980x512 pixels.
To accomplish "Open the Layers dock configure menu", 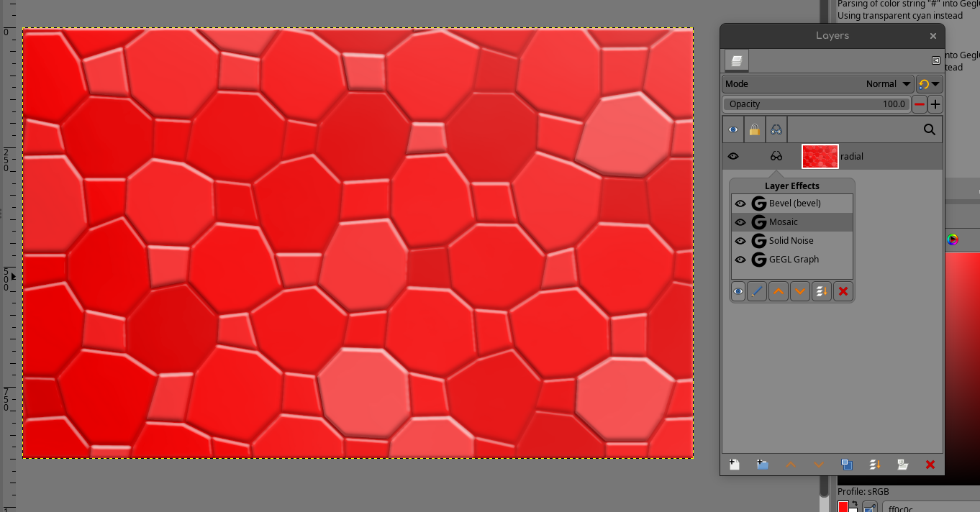I will pos(936,61).
